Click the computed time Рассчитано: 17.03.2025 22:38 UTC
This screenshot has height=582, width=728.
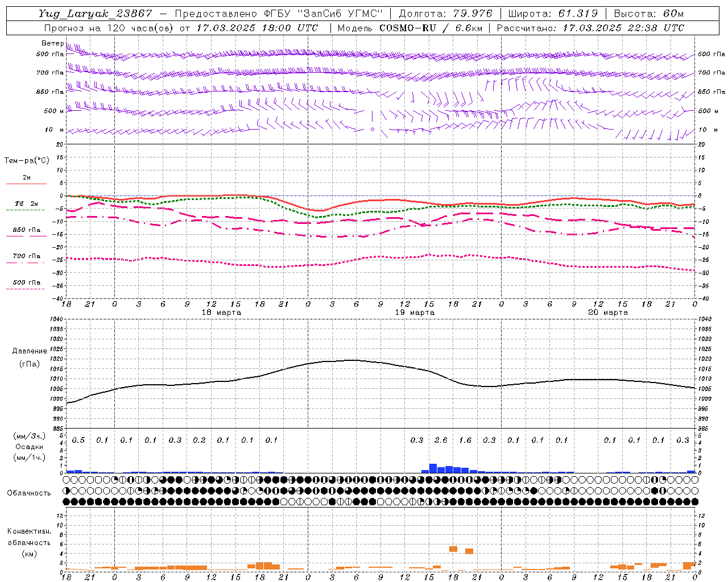pos(590,28)
